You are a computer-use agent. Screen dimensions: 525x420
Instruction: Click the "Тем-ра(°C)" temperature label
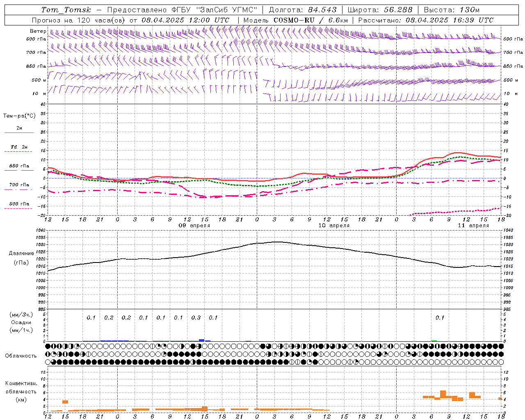tap(19, 116)
